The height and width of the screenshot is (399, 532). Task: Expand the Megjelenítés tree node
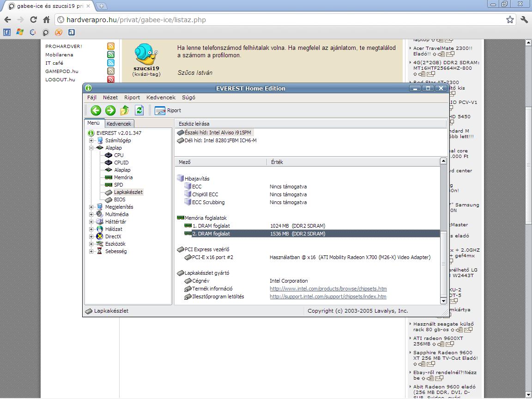tap(91, 207)
